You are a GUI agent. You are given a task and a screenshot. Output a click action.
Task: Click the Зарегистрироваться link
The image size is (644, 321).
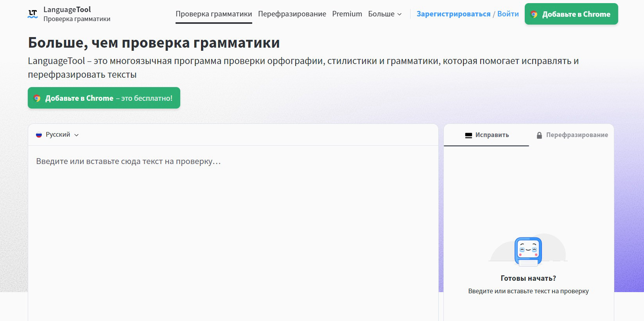pos(454,14)
